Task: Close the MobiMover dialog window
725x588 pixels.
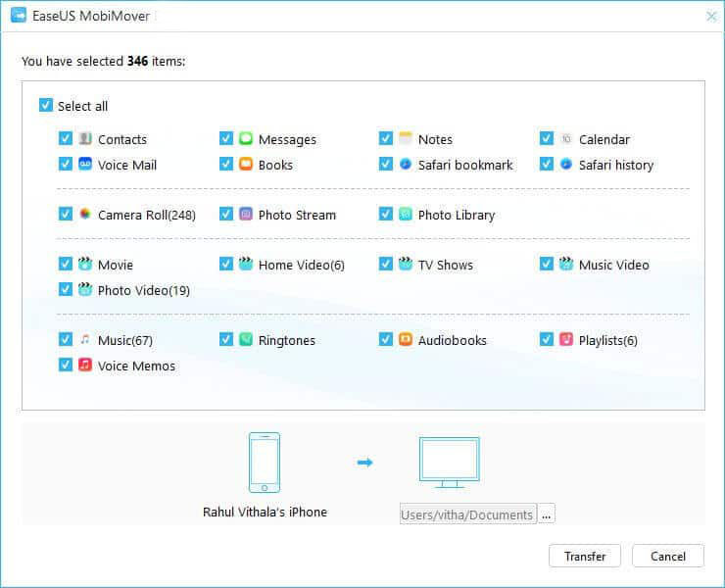Action: pyautogui.click(x=711, y=17)
